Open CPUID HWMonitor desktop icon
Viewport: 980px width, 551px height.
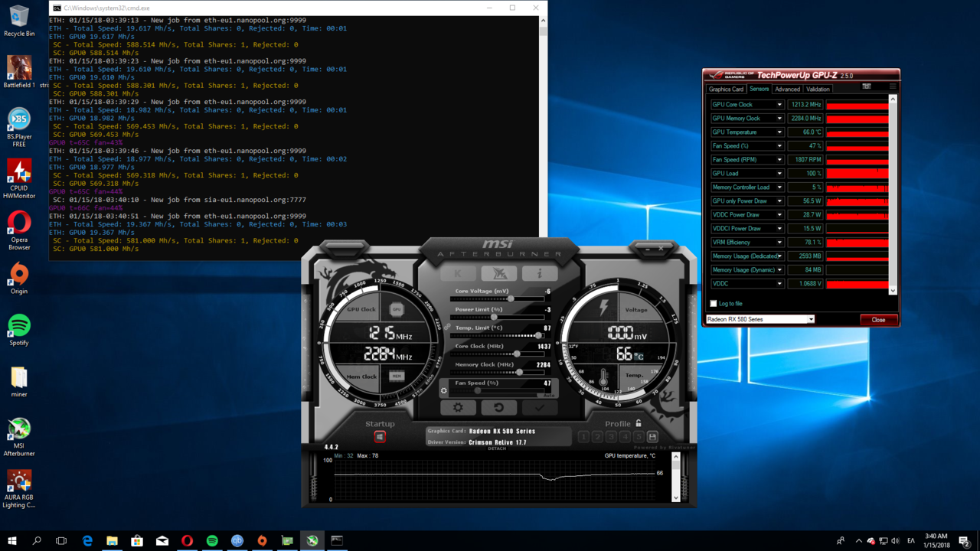[x=19, y=179]
